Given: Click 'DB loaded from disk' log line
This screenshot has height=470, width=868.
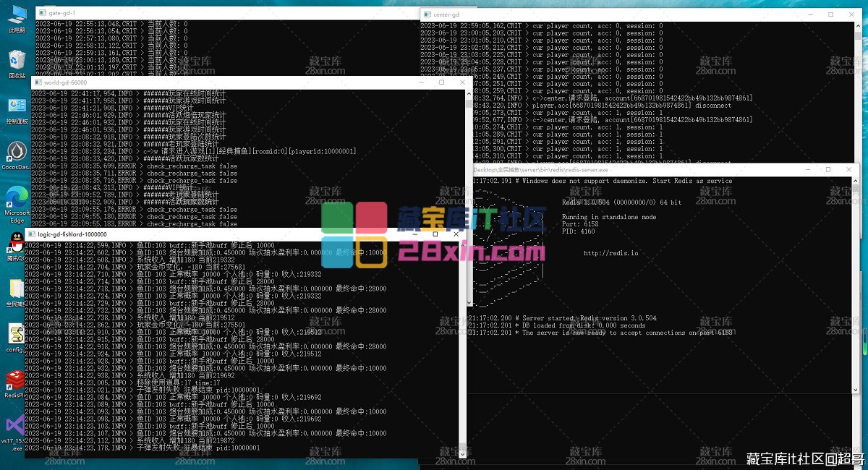Looking at the screenshot, I should click(557, 325).
